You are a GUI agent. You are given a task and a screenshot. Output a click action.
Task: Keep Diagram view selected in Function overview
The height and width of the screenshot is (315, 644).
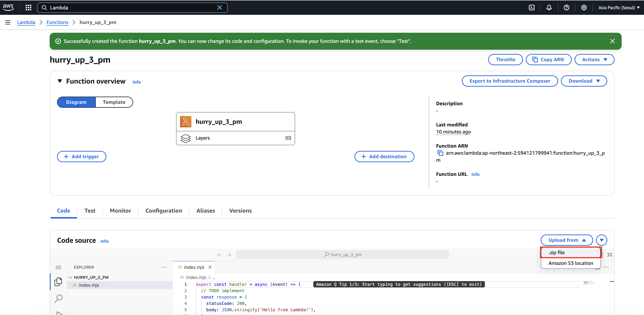pyautogui.click(x=76, y=102)
